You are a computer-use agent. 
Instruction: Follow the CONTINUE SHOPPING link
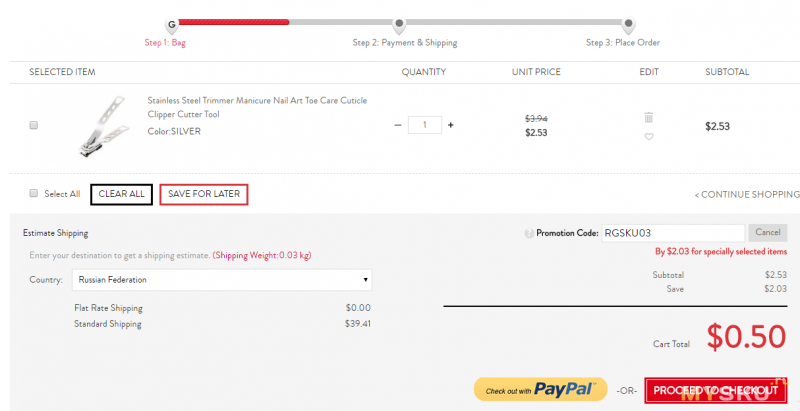coord(747,195)
